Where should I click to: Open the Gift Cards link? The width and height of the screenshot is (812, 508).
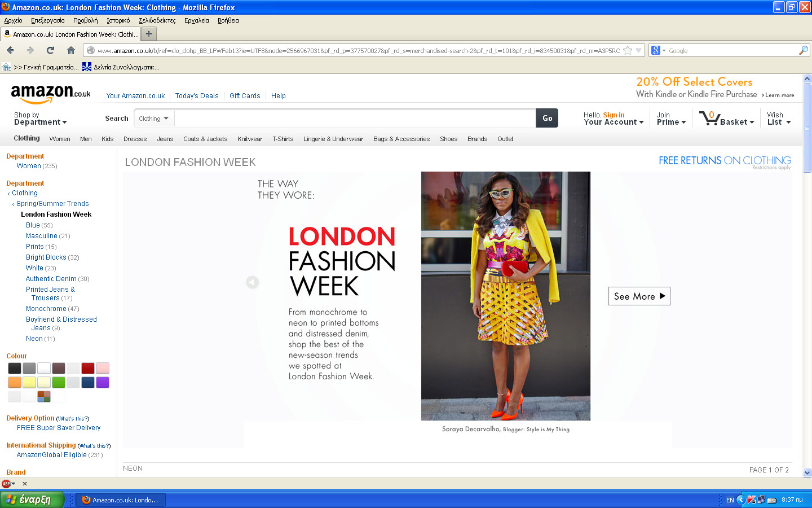(245, 96)
